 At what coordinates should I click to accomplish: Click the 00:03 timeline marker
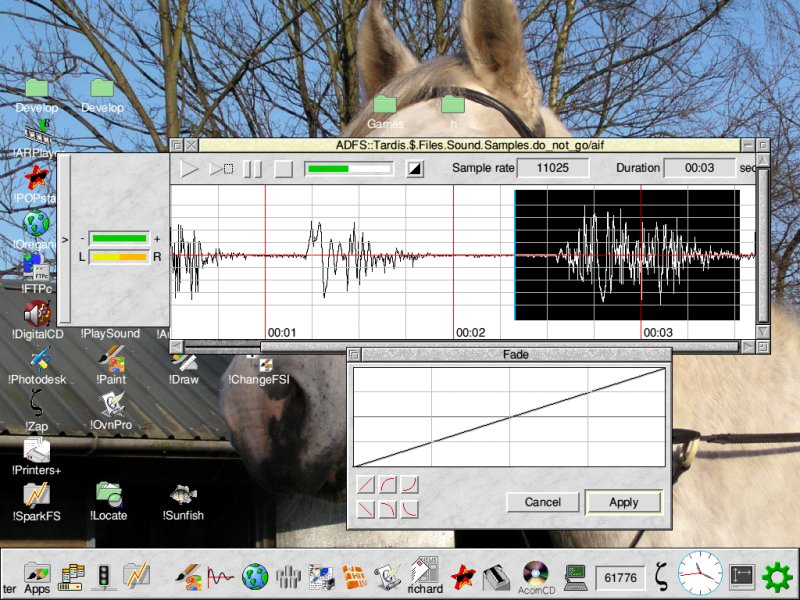pos(658,333)
